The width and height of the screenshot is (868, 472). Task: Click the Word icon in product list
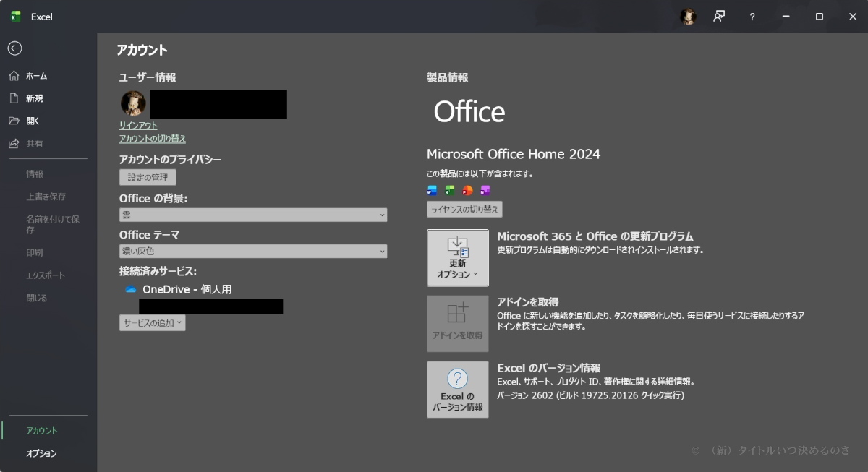(x=433, y=191)
